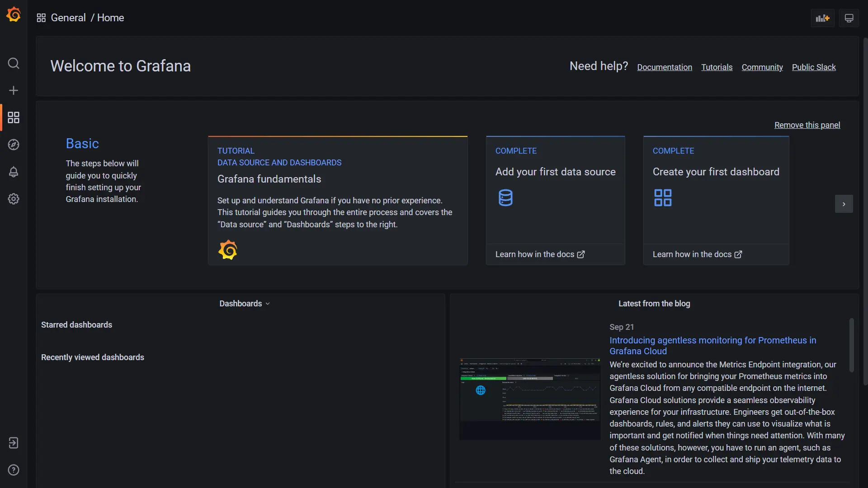The height and width of the screenshot is (488, 868).
Task: Click the page vertical scrollbar
Action: [x=865, y=211]
